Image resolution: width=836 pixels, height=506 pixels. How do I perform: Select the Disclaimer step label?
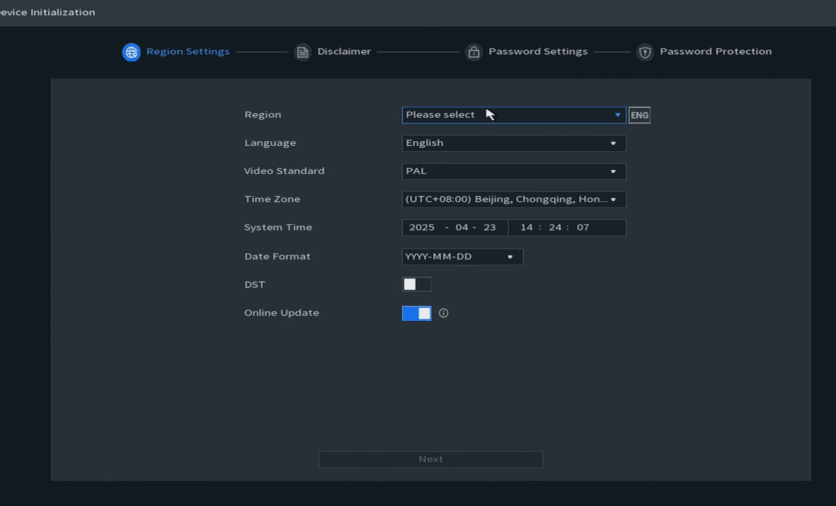click(344, 52)
